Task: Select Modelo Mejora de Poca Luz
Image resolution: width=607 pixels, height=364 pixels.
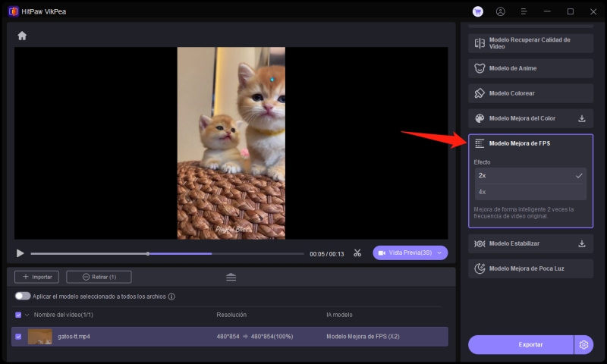Action: pyautogui.click(x=530, y=268)
